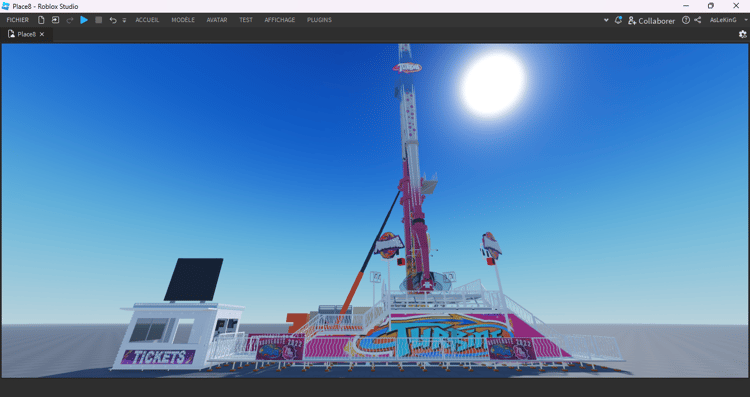Image resolution: width=750 pixels, height=397 pixels.
Task: Open the AVATAR ribbon tab
Action: [217, 20]
